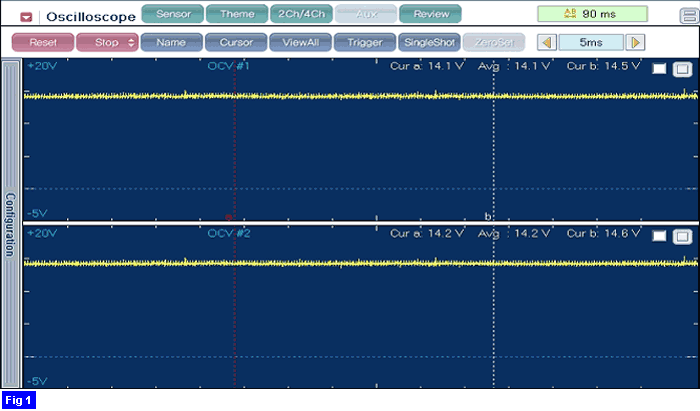Open the Theme tab
The width and height of the screenshot is (700, 411).
click(x=237, y=14)
